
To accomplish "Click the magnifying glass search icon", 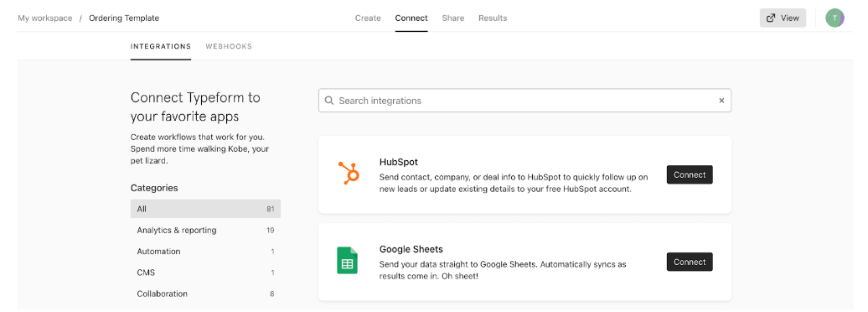I will point(329,101).
